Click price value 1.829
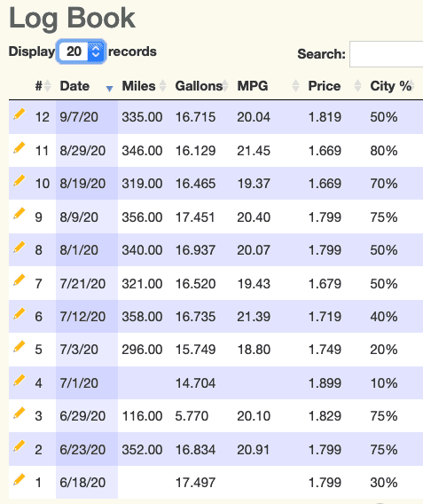Viewport: 423px width, 504px height. pos(325,416)
